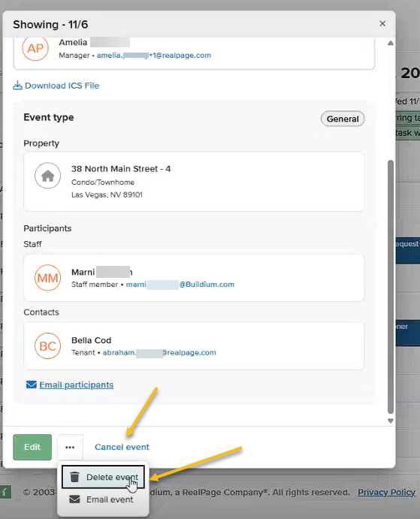Click the house icon for property

pos(47,176)
